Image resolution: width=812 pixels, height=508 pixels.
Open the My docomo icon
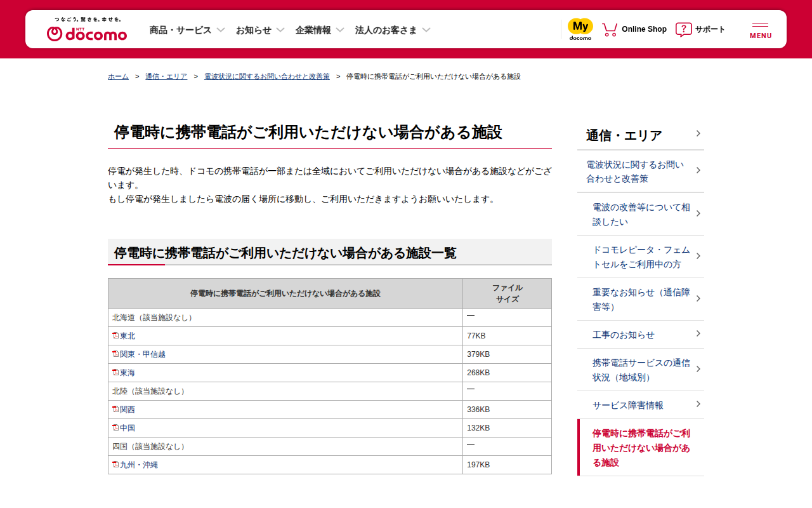click(x=580, y=29)
